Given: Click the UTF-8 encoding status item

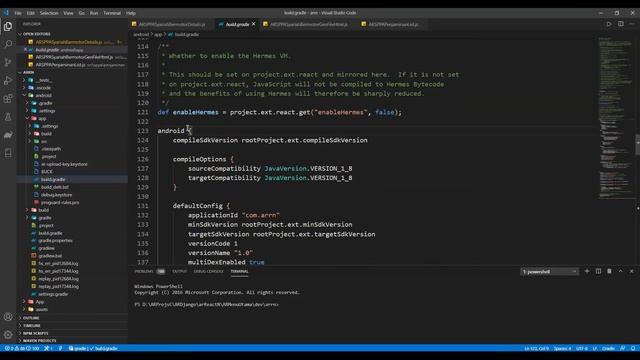Looking at the screenshot, I should [581, 348].
